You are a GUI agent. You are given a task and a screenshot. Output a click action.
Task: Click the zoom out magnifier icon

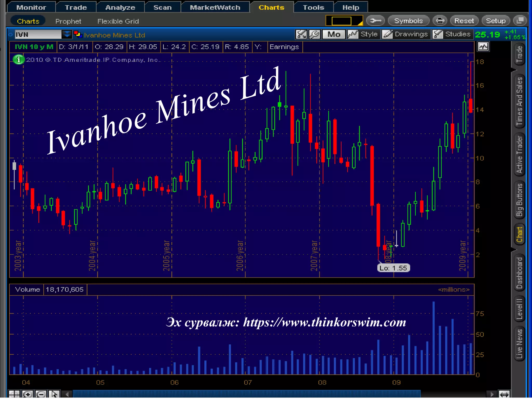click(x=41, y=394)
